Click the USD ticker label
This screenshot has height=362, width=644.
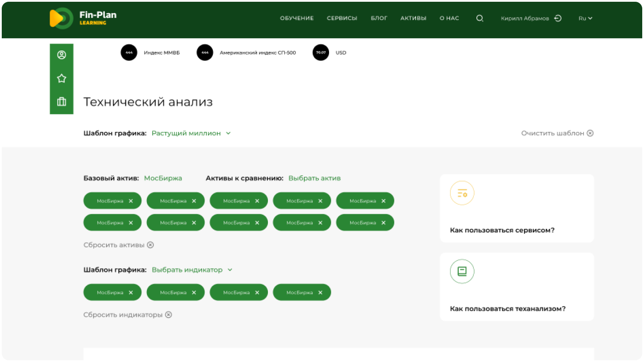point(341,53)
